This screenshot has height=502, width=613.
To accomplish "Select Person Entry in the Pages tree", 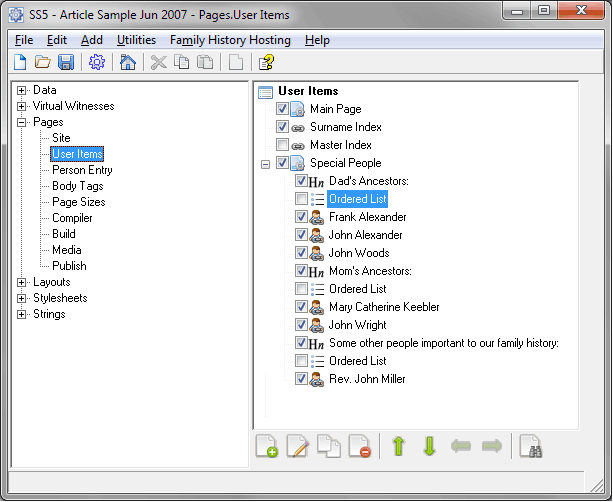I will click(82, 170).
